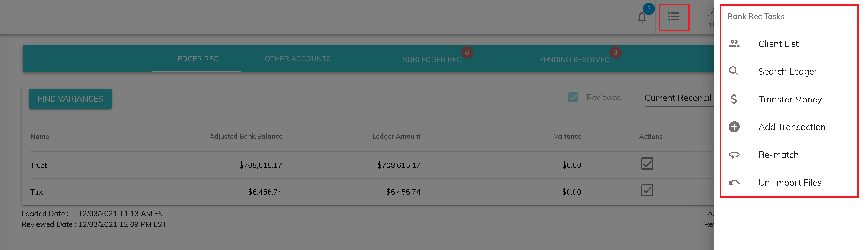Open the Current Reconciliation dropdown
The height and width of the screenshot is (250, 868).
[679, 98]
